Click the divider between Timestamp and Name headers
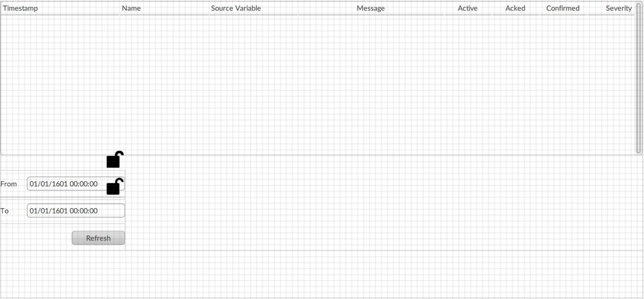Screen dimensions: 644x299 click(120, 8)
